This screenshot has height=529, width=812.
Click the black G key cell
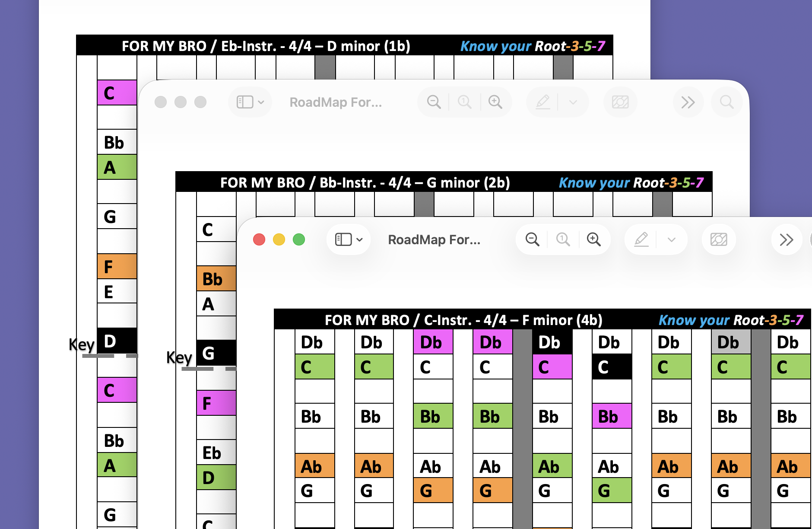point(216,353)
